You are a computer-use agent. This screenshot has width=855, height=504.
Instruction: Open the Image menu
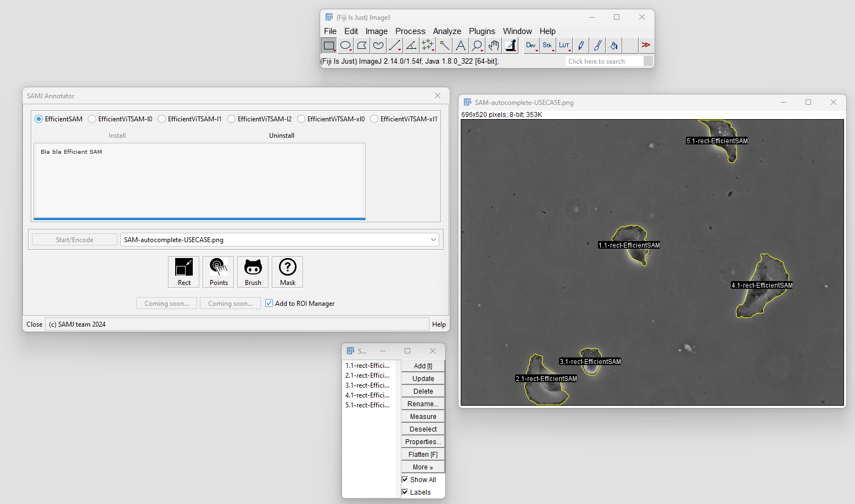pos(377,31)
